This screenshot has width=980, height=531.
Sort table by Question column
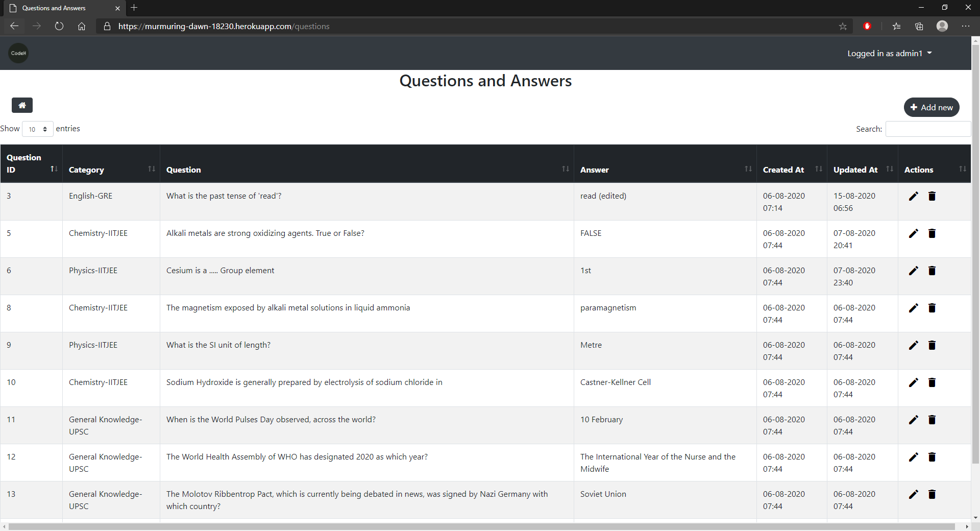tap(367, 164)
